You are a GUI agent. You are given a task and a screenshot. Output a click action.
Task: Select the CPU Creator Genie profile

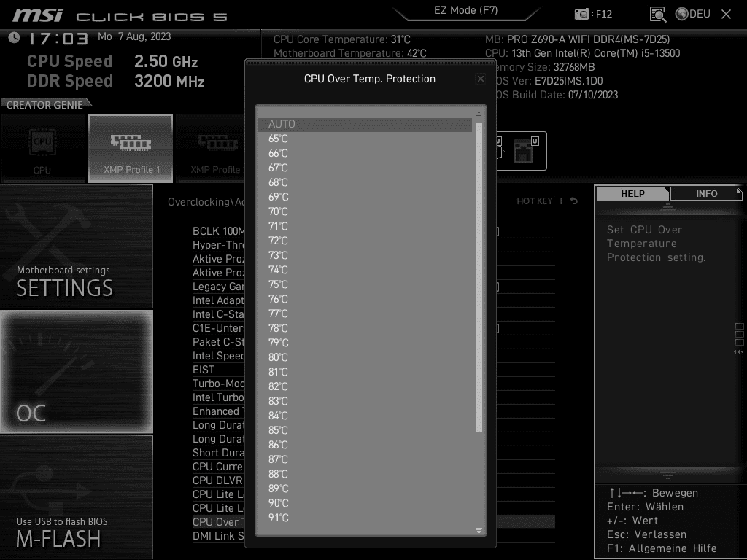(x=43, y=149)
